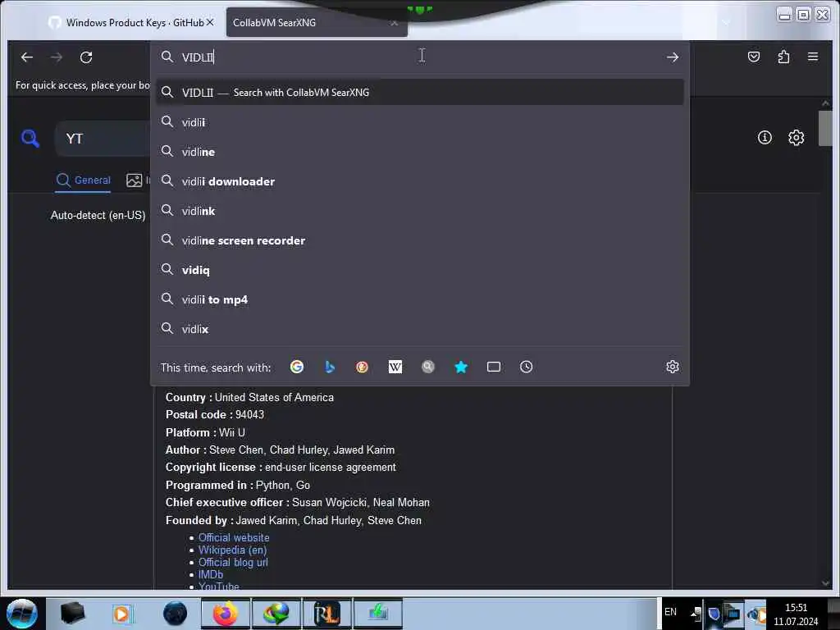Close the Windows Product Keys GitHub tab
The height and width of the screenshot is (630, 840).
210,22
